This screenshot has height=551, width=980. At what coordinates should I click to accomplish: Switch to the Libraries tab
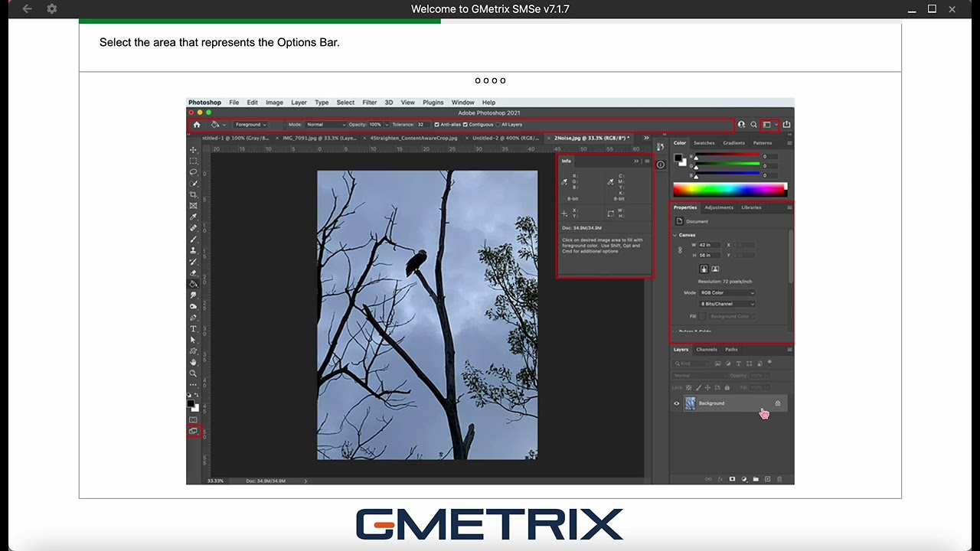point(751,207)
